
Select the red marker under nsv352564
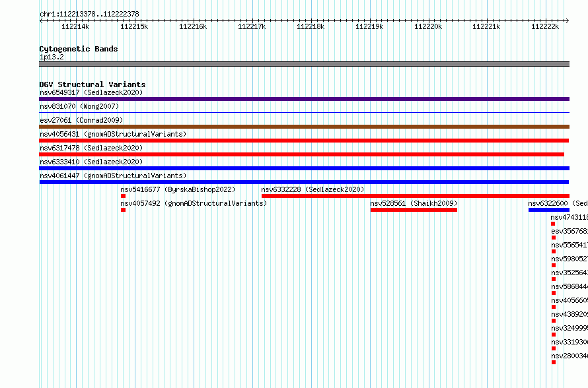tap(554, 279)
